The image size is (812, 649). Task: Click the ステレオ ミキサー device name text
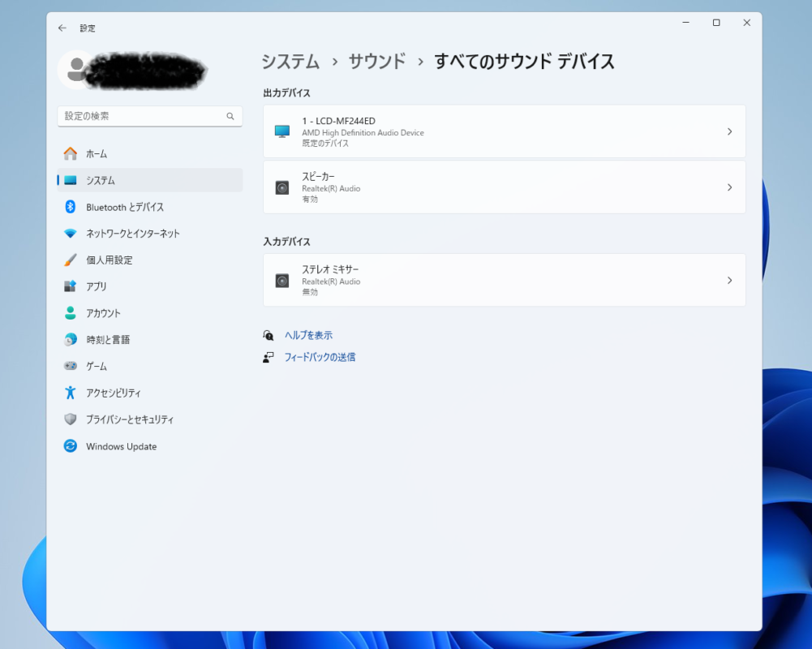click(x=330, y=269)
